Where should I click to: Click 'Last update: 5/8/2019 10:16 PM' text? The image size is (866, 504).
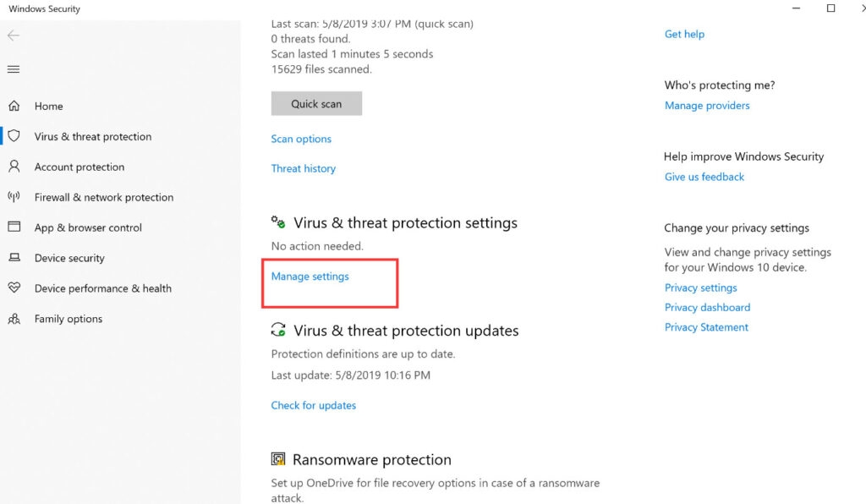[x=351, y=375]
